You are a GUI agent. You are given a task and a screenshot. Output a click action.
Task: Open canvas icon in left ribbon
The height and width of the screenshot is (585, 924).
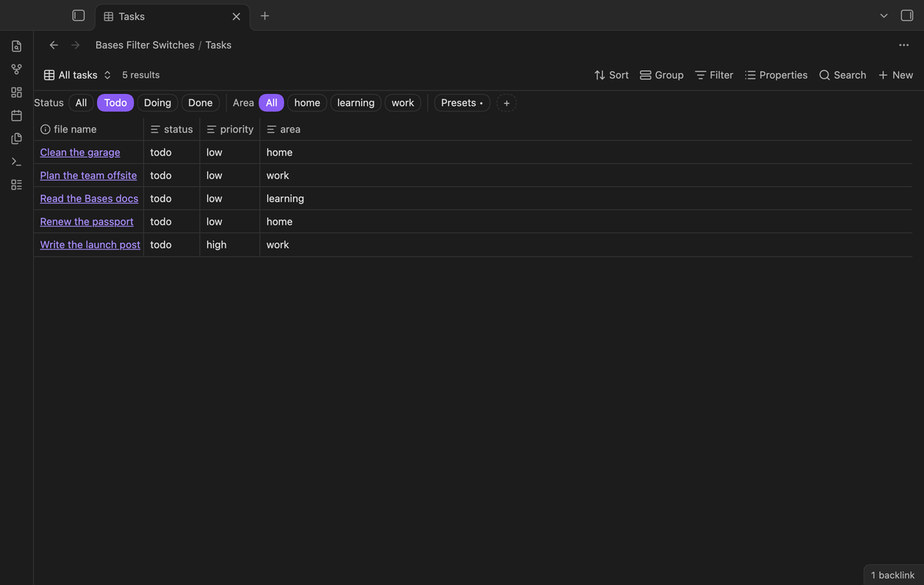(16, 92)
